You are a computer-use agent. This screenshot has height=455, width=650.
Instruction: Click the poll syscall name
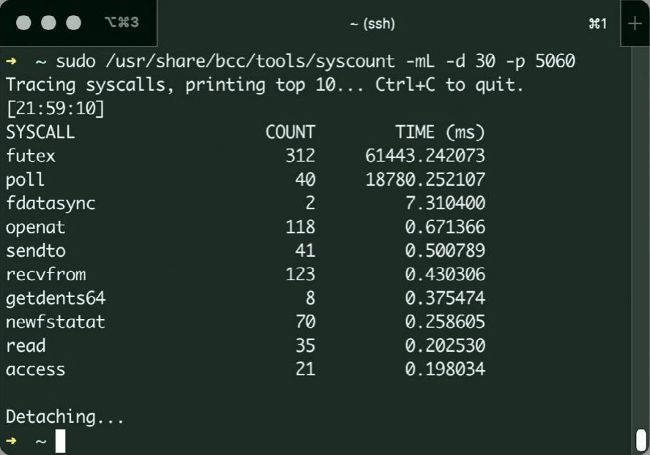coord(23,179)
